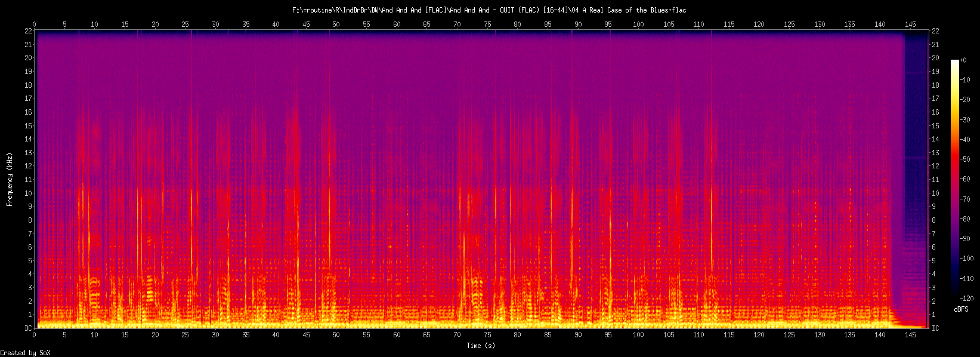The height and width of the screenshot is (357, 980).
Task: Click the '0' tick on bottom time axis
Action: [34, 335]
